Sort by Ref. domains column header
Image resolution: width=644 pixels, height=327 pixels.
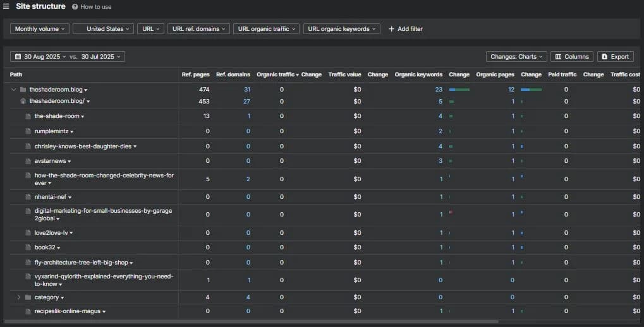tap(233, 74)
